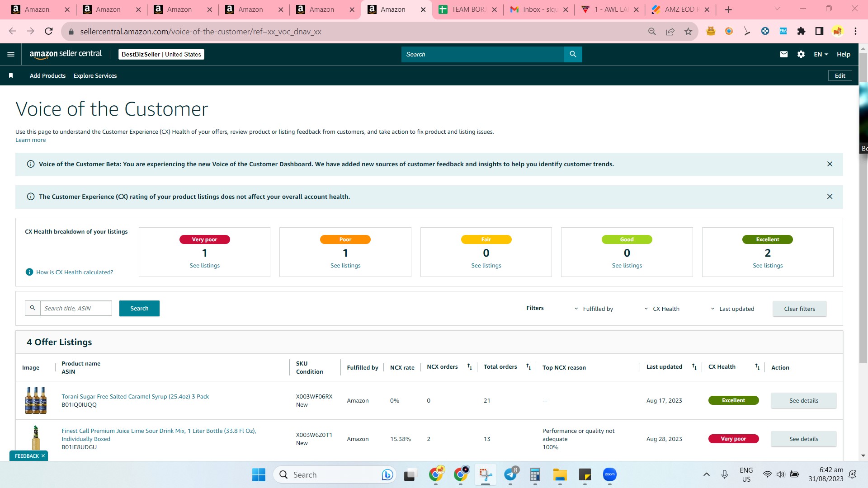Open the Chrome three-dot menu
This screenshot has width=868, height=488.
[855, 31]
